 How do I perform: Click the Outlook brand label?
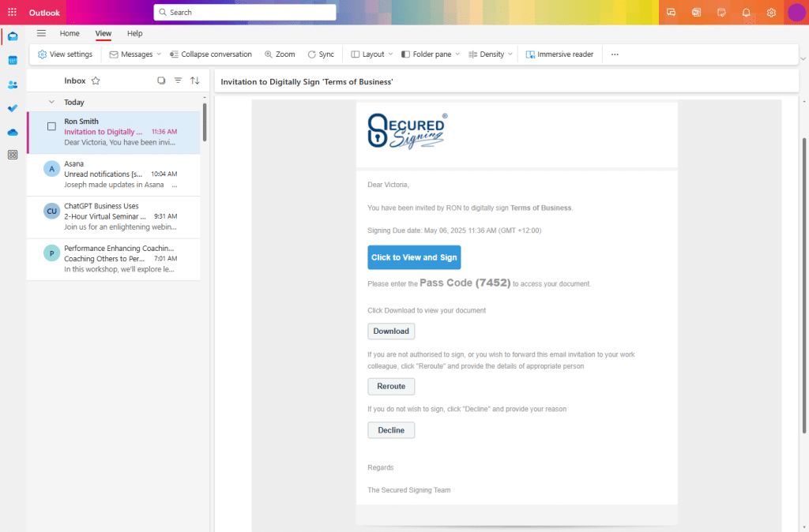tap(44, 13)
